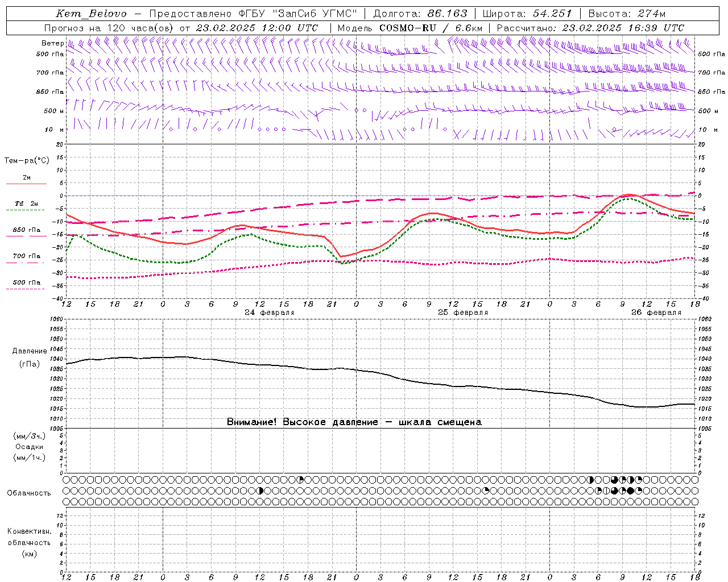Click the Высота: 274м value
728x582 pixels.
point(627,14)
